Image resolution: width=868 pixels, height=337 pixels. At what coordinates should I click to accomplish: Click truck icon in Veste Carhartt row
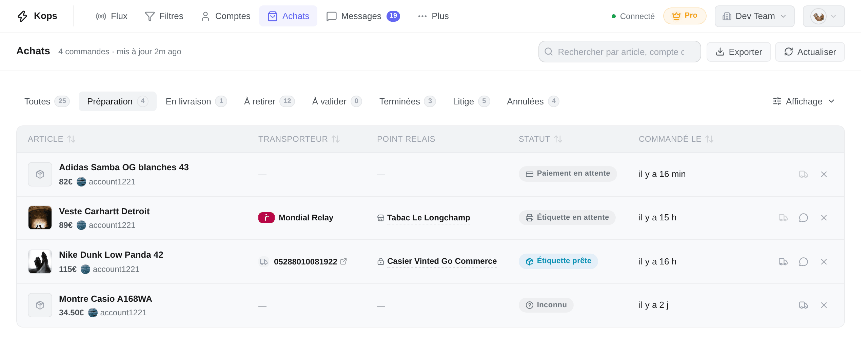783,218
